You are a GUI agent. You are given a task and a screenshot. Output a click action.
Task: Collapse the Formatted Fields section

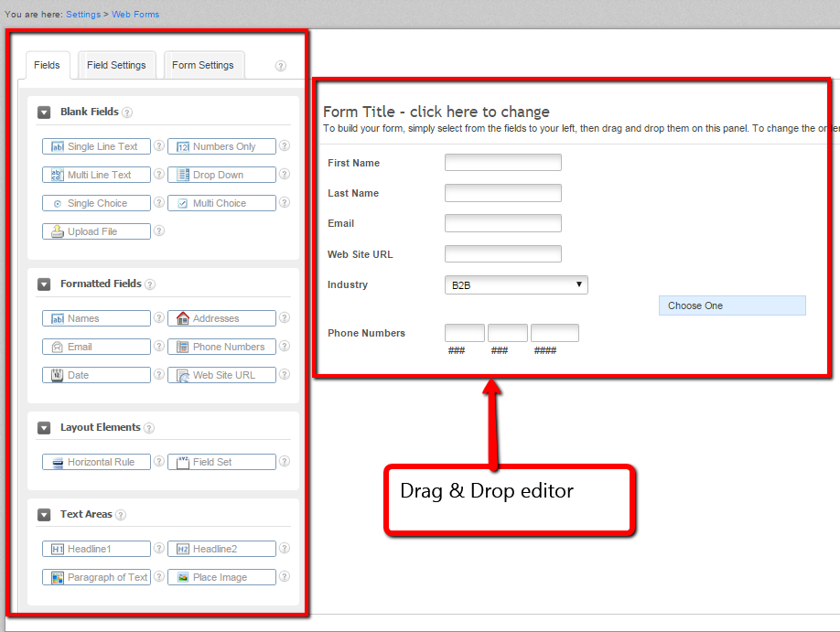tap(44, 284)
